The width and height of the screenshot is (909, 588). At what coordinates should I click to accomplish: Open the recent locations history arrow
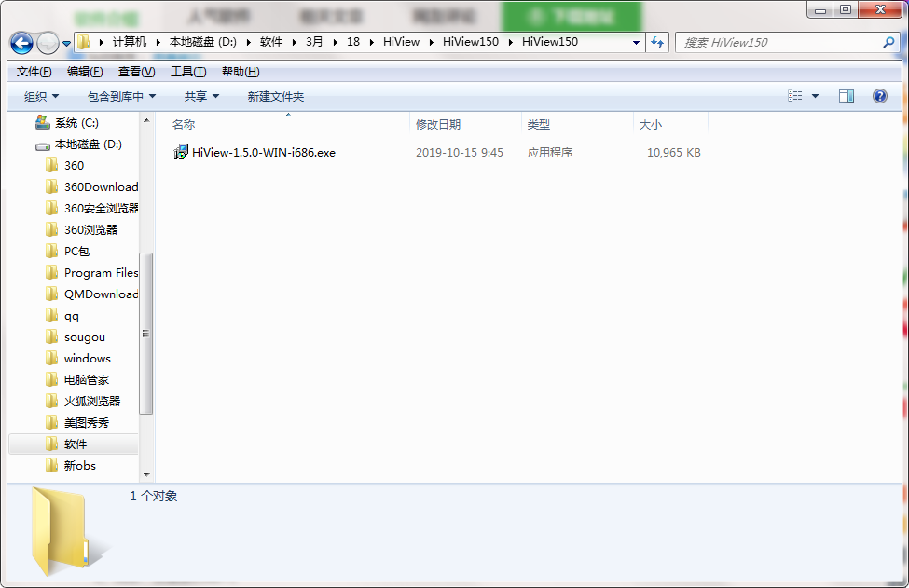pos(67,44)
